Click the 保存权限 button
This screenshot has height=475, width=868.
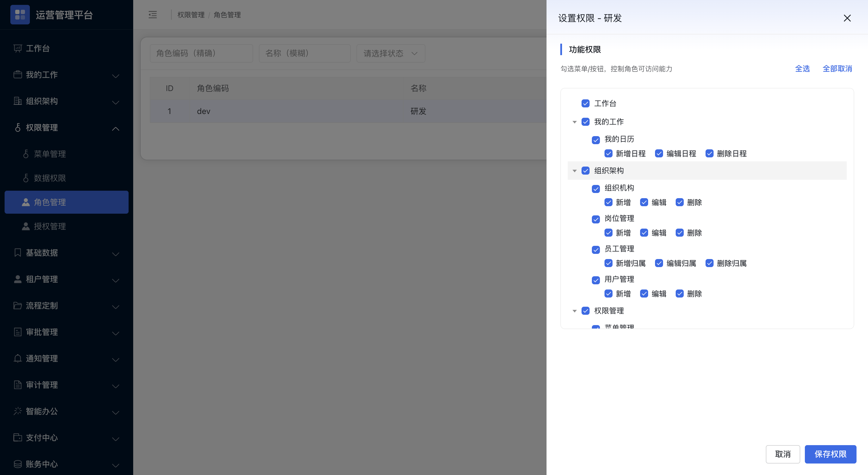pos(830,454)
